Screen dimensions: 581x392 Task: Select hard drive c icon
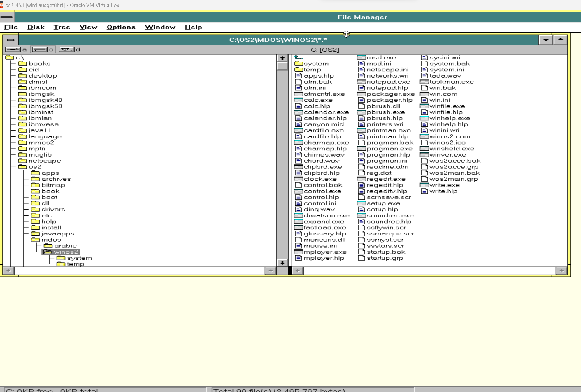[x=40, y=50]
